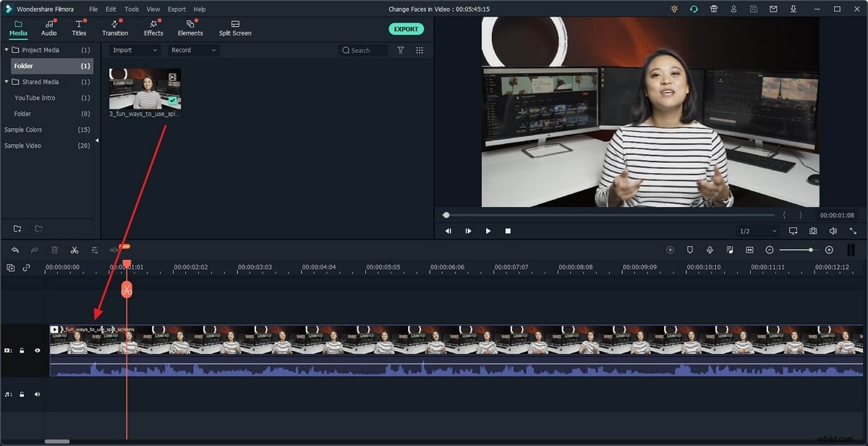The height and width of the screenshot is (446, 868).
Task: Select the 3_fun_ways_to_use video thumbnail
Action: pos(144,90)
